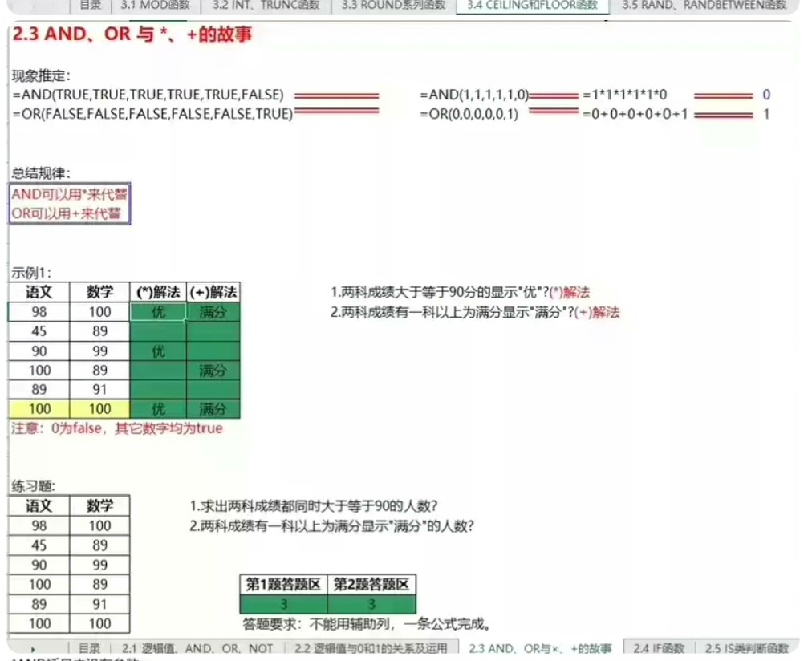Click the blue result value 1

pos(766,114)
